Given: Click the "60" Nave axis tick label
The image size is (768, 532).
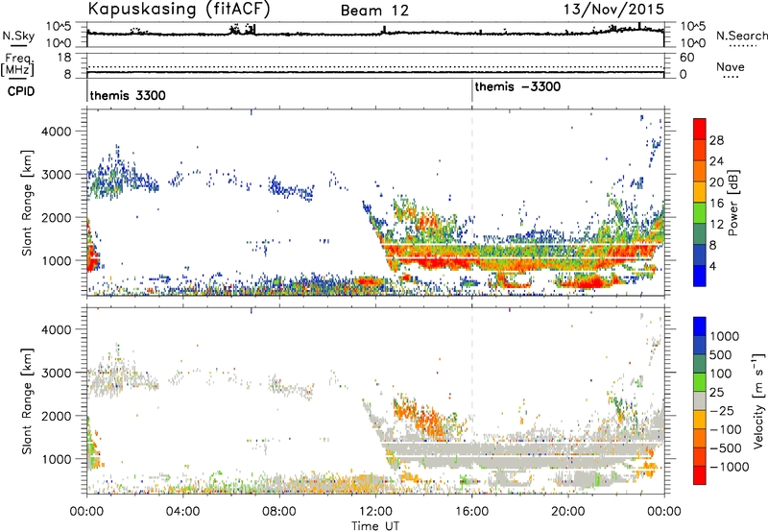Looking at the screenshot, I should 686,58.
